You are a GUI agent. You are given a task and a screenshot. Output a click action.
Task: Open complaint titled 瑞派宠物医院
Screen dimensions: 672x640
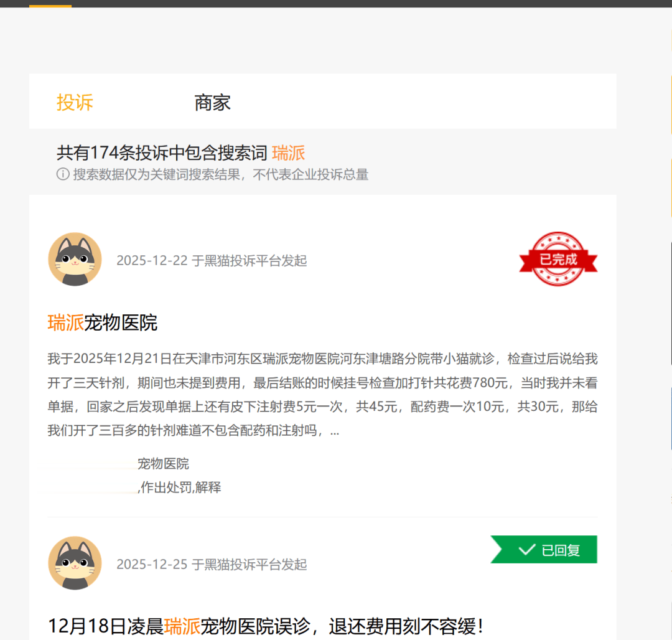tap(103, 322)
